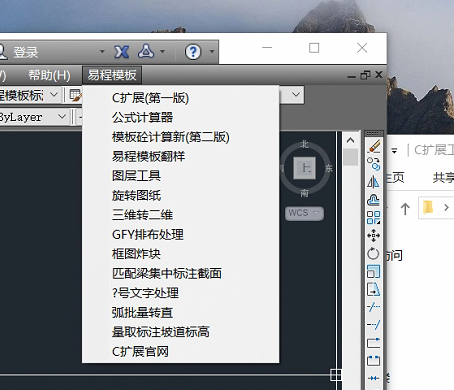Image resolution: width=454 pixels, height=390 pixels.
Task: Select the Copy objects tool
Action: [374, 164]
